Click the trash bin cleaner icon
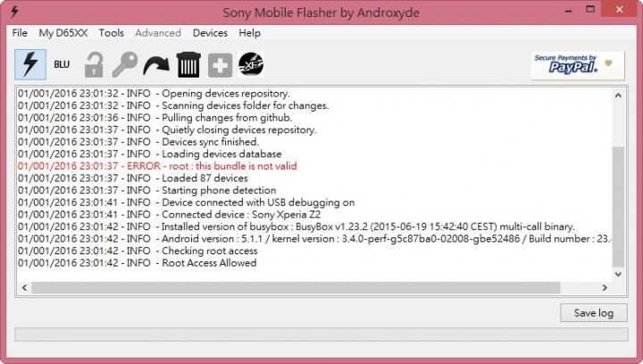 [188, 65]
